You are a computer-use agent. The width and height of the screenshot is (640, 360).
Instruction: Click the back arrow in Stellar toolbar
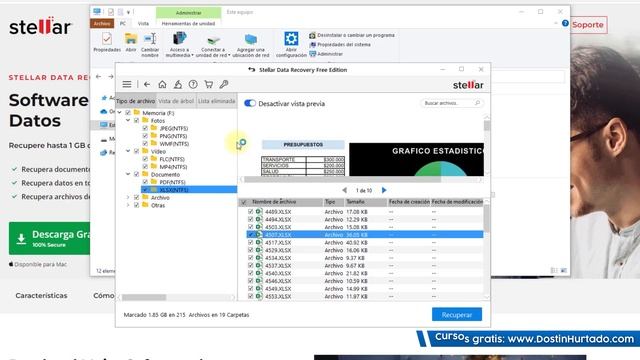(147, 84)
